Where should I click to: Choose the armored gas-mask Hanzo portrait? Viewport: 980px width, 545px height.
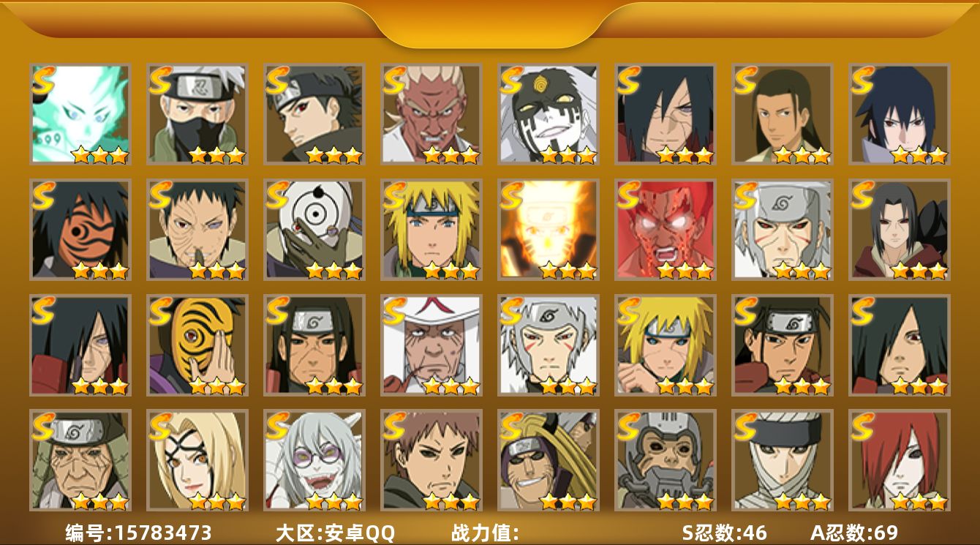(665, 460)
